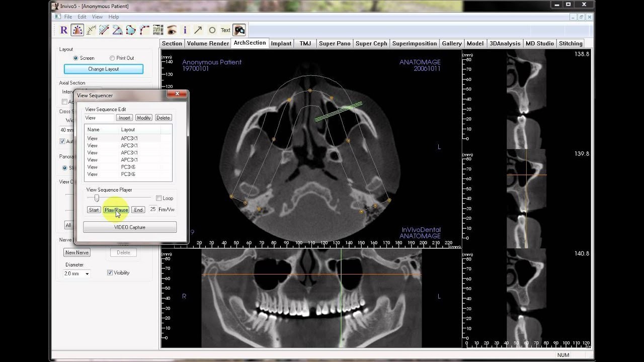Switch to the Gallery tab

point(452,44)
